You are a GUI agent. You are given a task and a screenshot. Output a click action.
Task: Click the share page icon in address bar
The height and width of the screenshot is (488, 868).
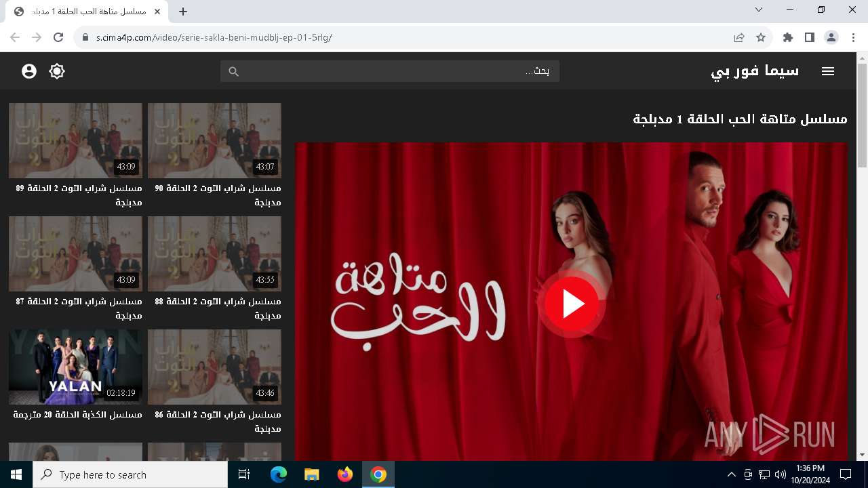[739, 37]
